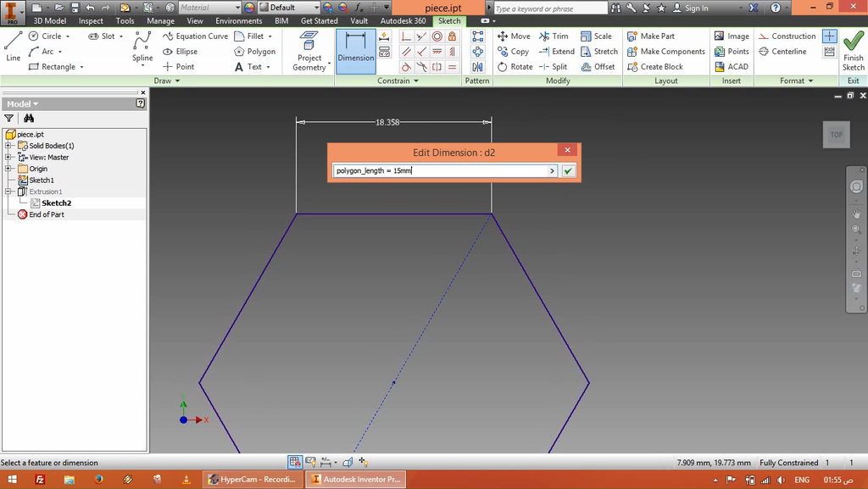Click the Make Part button

pos(651,36)
